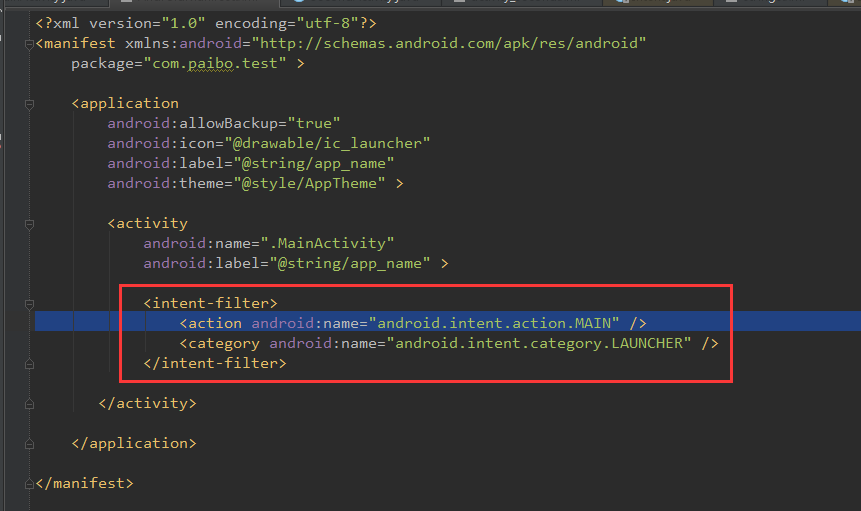The width and height of the screenshot is (861, 511).
Task: Click the "android.intent.action.MAIN" string
Action: click(494, 323)
